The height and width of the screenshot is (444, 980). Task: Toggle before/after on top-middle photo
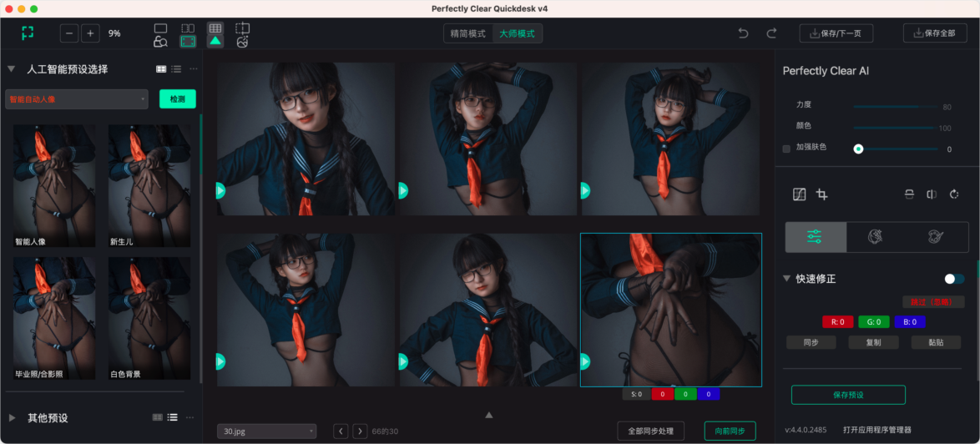[403, 189]
